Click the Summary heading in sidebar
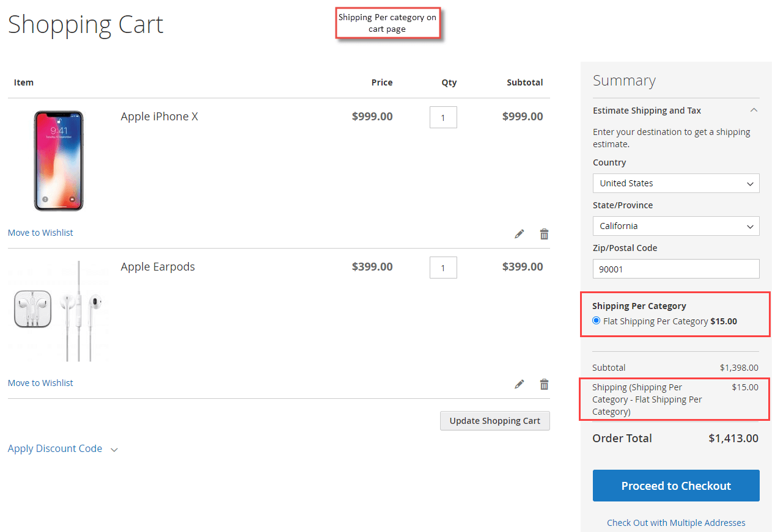 click(624, 81)
